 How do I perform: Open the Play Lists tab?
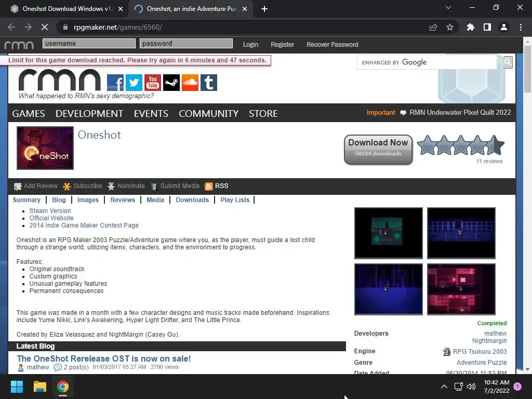[235, 200]
